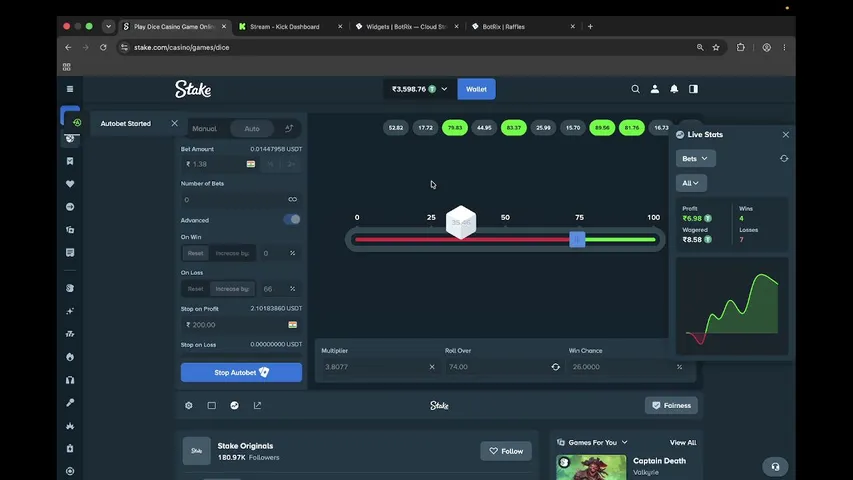Open the apps grid in bookmarks bar
This screenshot has width=853, height=480.
coord(66,67)
